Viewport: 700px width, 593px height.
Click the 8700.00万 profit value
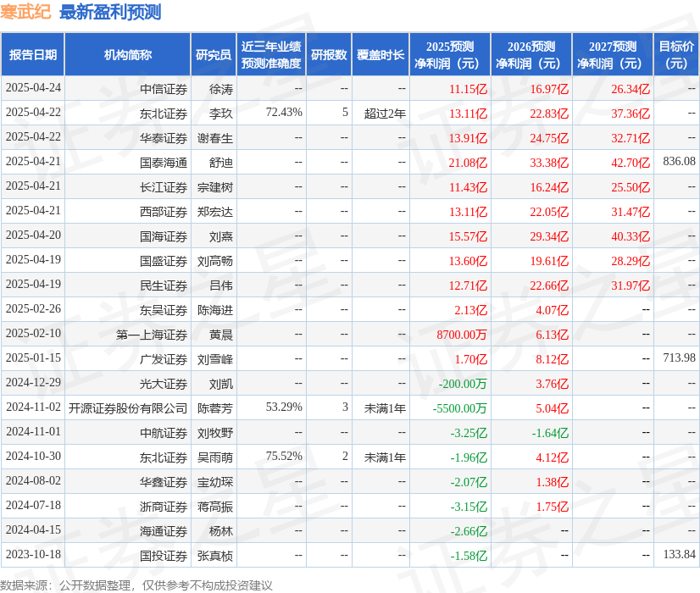462,335
